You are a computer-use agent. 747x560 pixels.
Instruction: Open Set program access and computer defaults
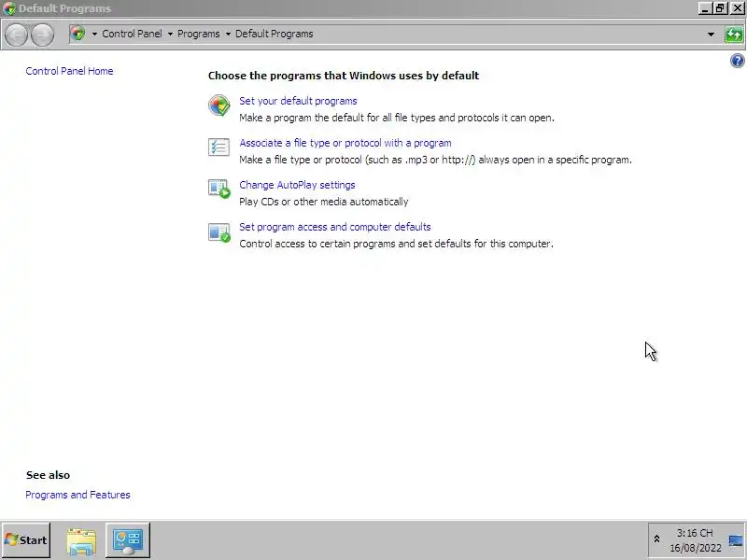click(x=335, y=227)
